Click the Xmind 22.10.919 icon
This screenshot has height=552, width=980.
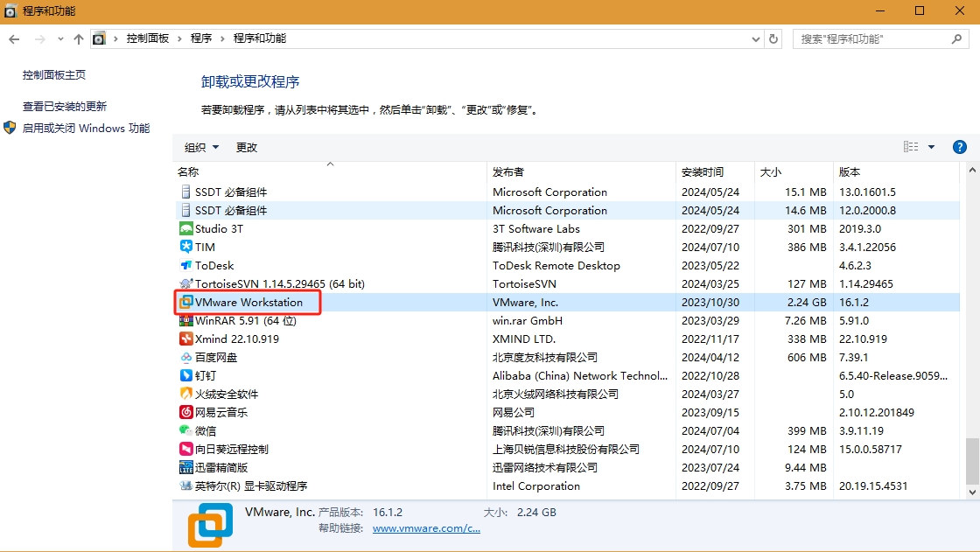[185, 339]
